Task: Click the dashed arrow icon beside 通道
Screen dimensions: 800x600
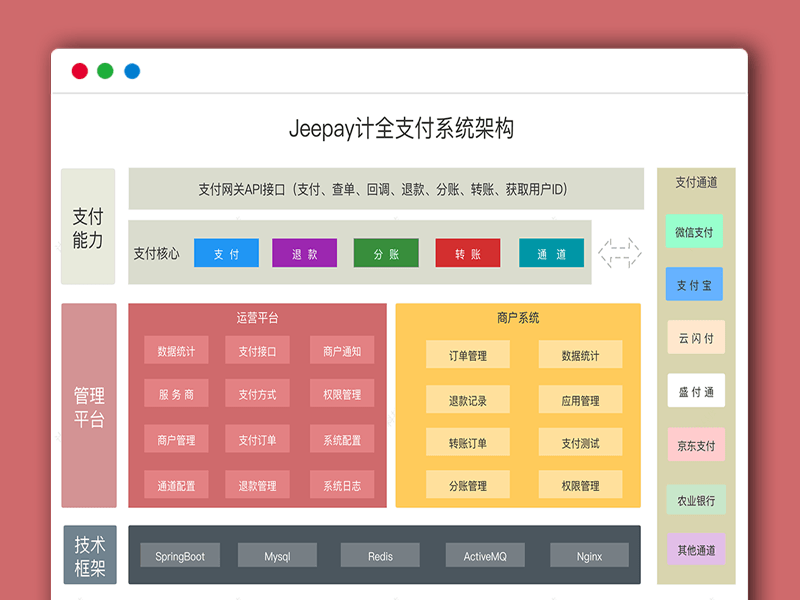Action: coord(621,252)
